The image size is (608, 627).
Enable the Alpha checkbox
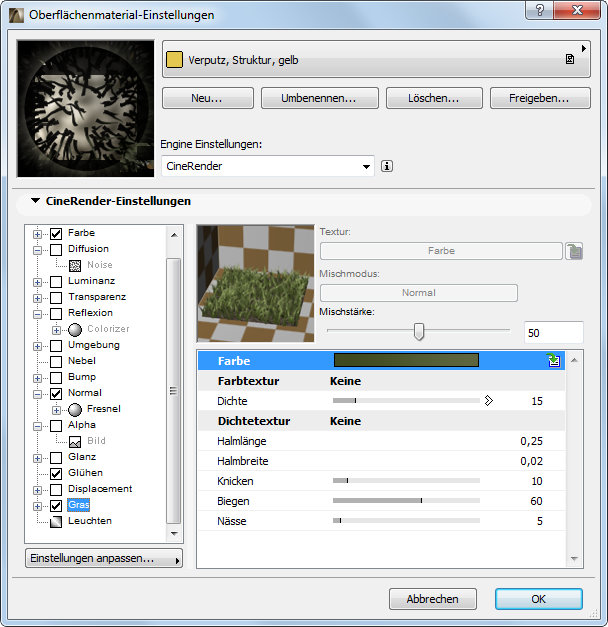click(56, 425)
